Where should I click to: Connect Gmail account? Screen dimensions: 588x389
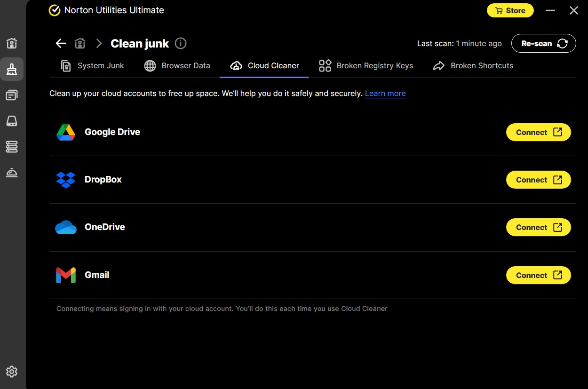click(x=539, y=275)
